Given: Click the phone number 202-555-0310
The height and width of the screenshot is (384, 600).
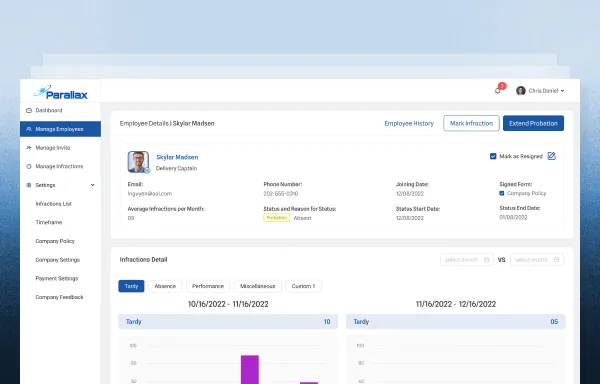Looking at the screenshot, I should point(280,194).
